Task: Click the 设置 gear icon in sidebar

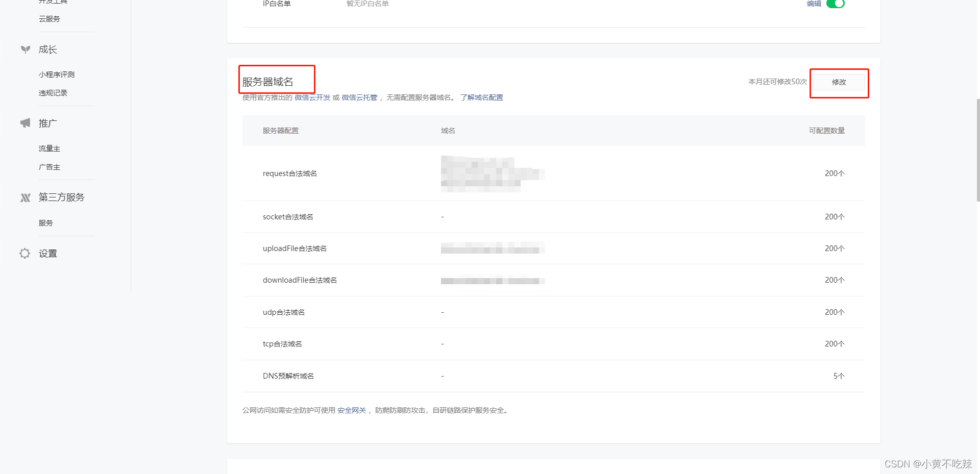Action: click(x=25, y=253)
